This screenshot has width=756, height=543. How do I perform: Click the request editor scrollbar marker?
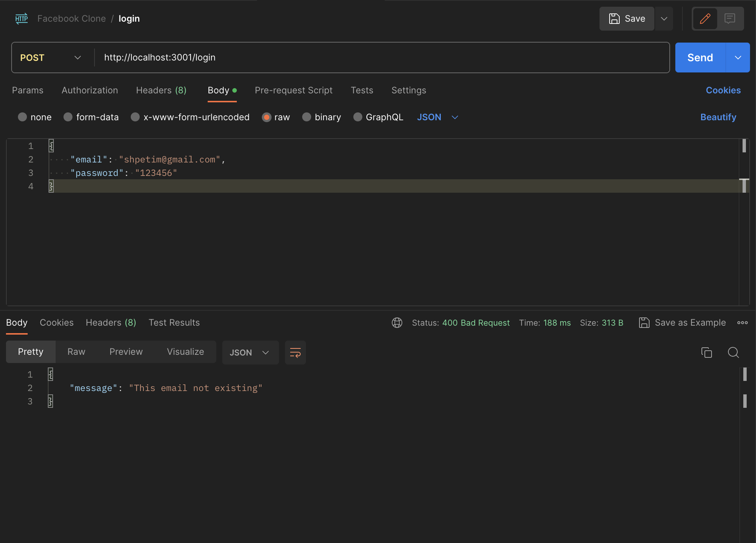point(744,146)
